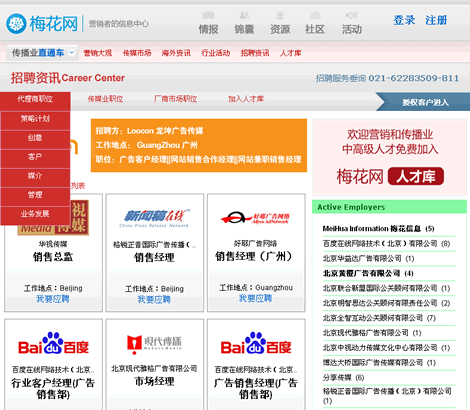The width and height of the screenshot is (470, 410).
Task: Choose 媒介 in the red dropdown menu
Action: pos(35,176)
